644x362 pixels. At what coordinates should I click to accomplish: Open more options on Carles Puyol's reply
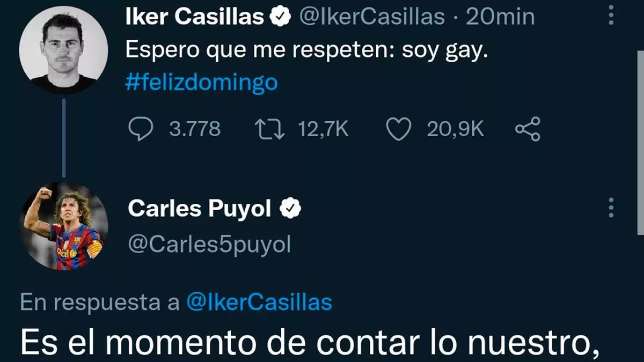point(611,208)
